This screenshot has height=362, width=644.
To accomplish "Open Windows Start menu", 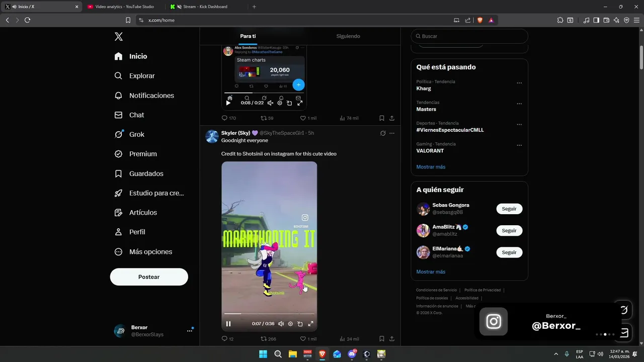I will pos(263,354).
